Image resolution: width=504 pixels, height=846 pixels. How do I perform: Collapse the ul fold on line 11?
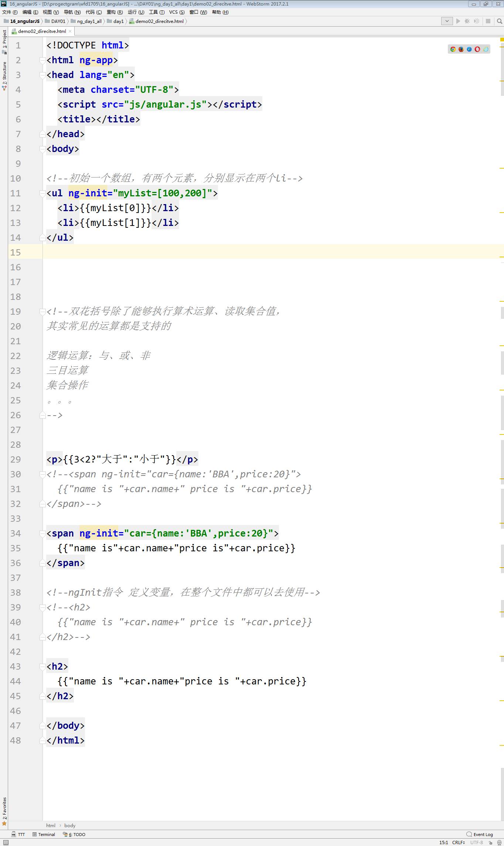pyautogui.click(x=42, y=193)
